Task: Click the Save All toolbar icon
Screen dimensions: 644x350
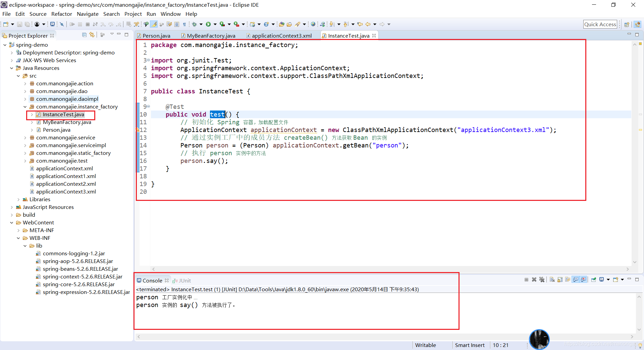Action: click(x=27, y=24)
